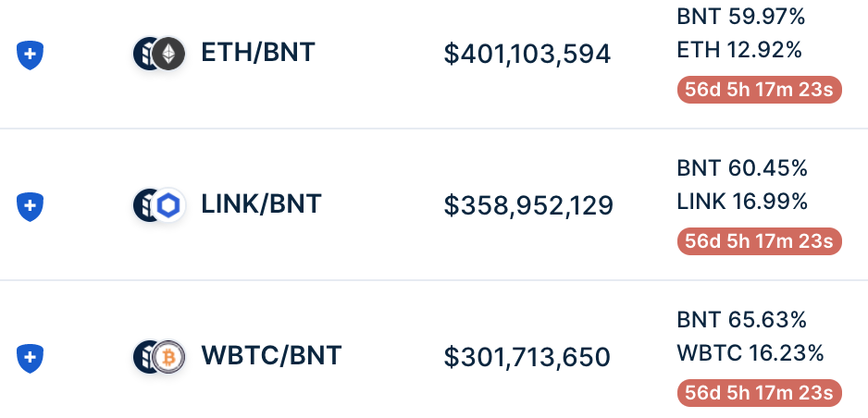Click the Ethereum token logo
The height and width of the screenshot is (418, 868).
tap(168, 54)
